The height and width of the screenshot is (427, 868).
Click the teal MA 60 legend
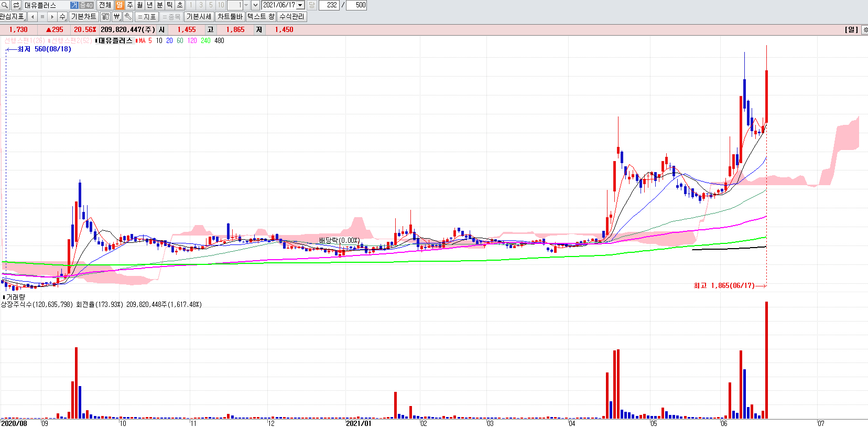pos(180,40)
